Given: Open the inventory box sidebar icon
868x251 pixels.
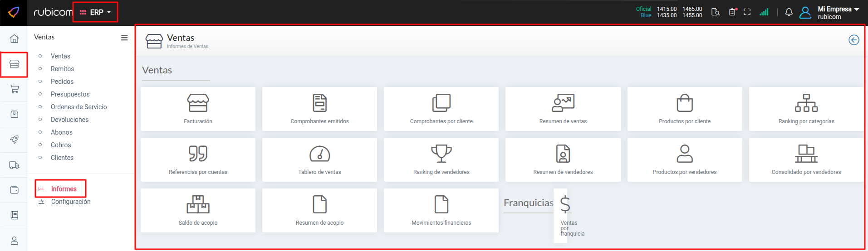Looking at the screenshot, I should (x=15, y=114).
